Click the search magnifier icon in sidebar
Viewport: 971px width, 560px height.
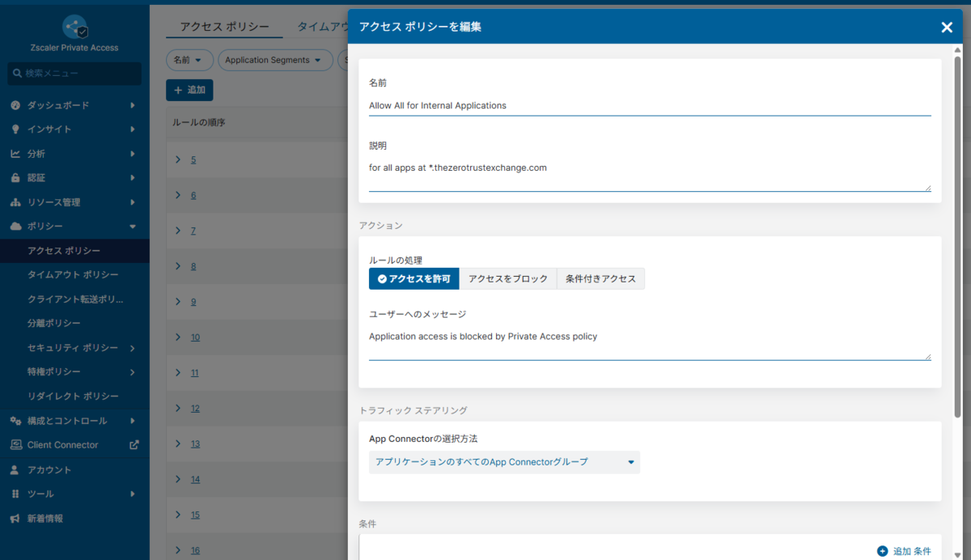(16, 74)
